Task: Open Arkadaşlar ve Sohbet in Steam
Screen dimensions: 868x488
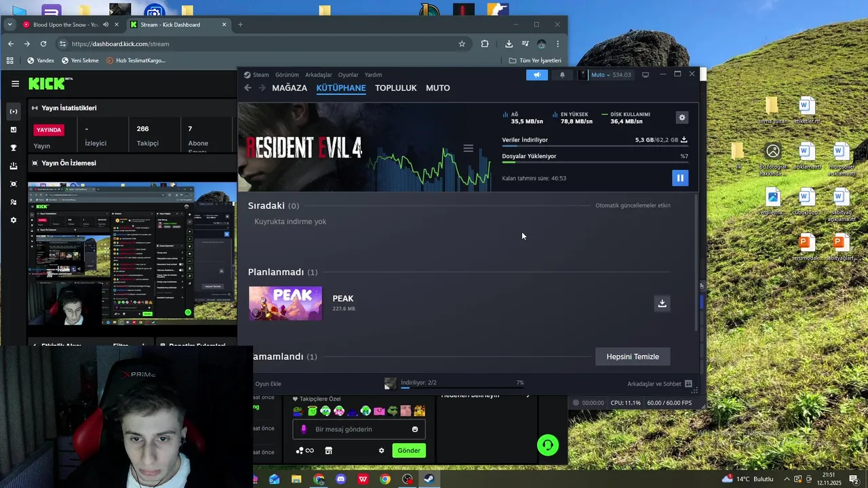Action: coord(659,384)
